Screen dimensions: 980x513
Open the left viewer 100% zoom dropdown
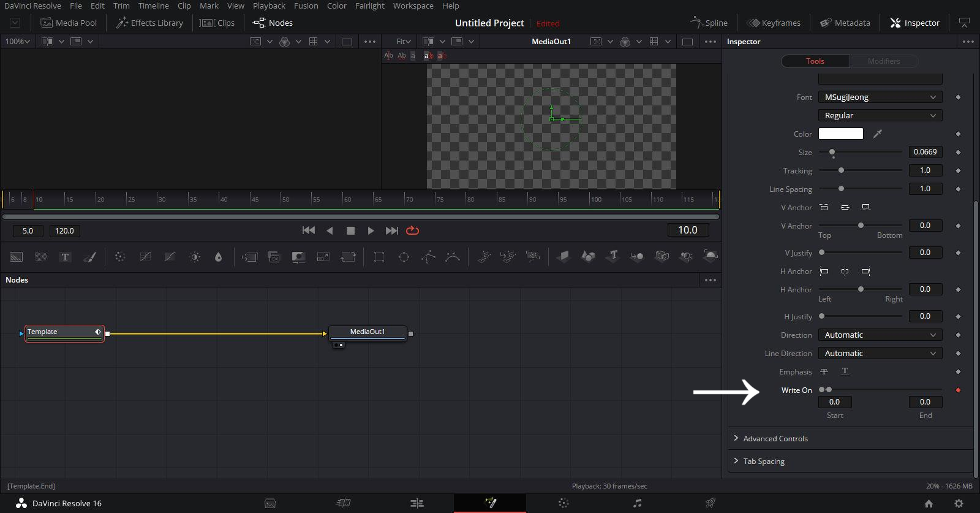tap(18, 41)
